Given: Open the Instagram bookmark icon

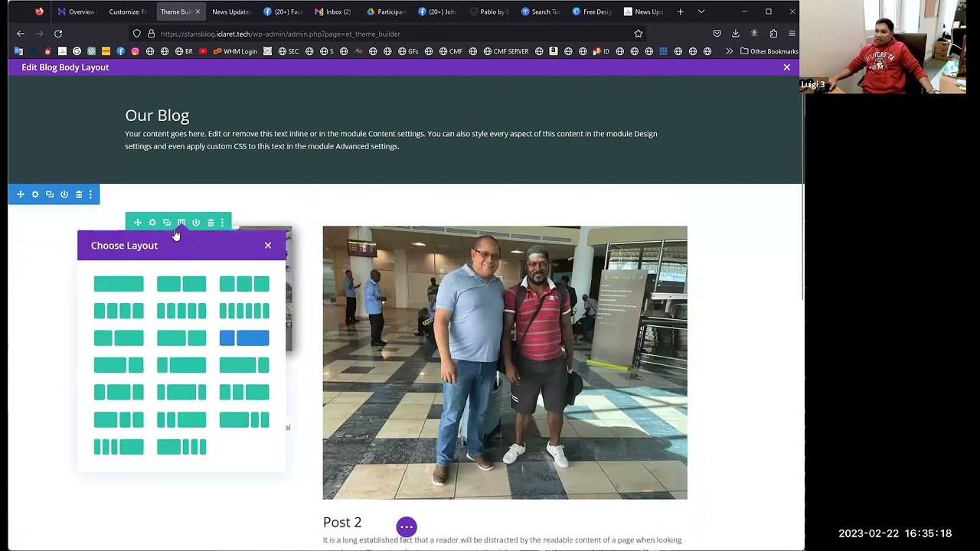Looking at the screenshot, I should pyautogui.click(x=135, y=51).
